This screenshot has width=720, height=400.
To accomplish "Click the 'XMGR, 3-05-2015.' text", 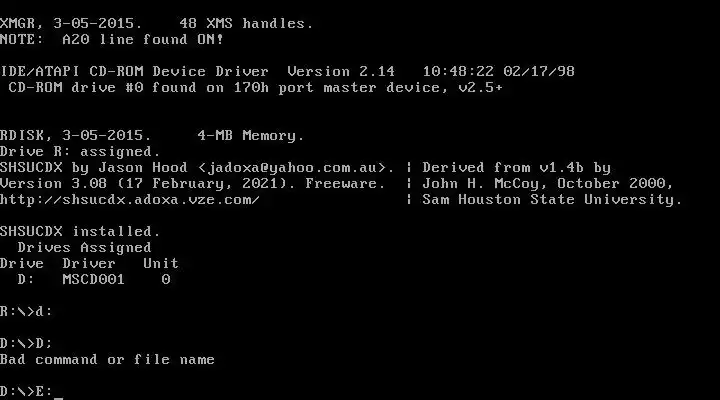I will [x=71, y=23].
